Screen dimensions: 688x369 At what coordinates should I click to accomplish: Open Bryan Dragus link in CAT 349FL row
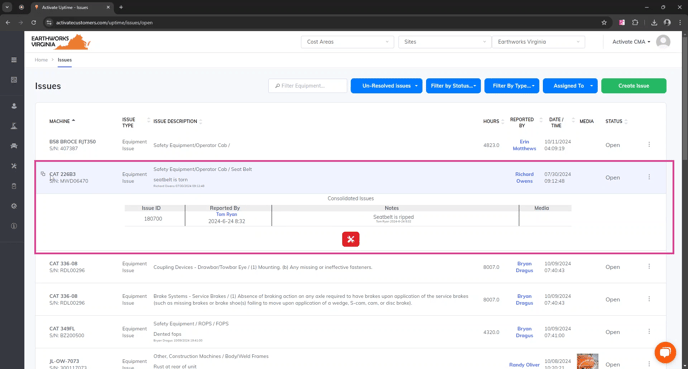(524, 332)
